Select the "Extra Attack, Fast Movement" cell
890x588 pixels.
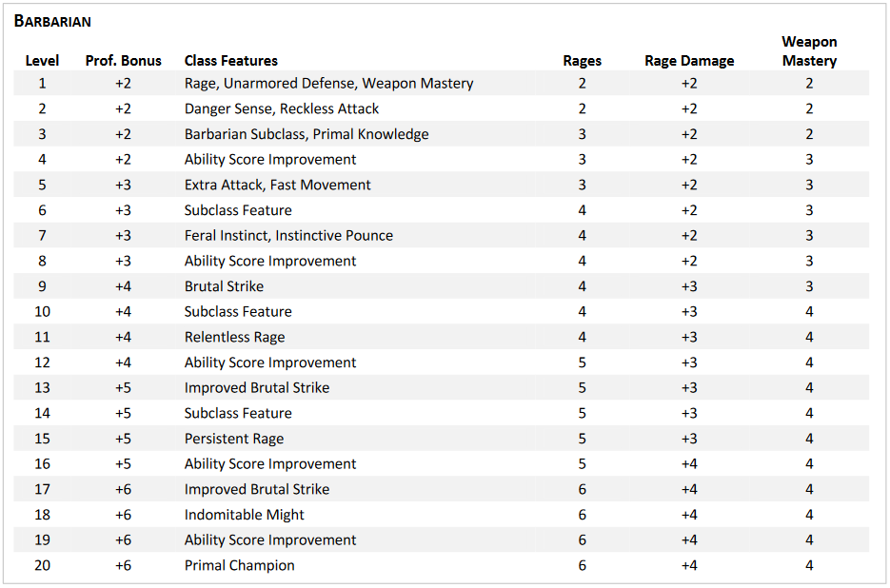(278, 186)
